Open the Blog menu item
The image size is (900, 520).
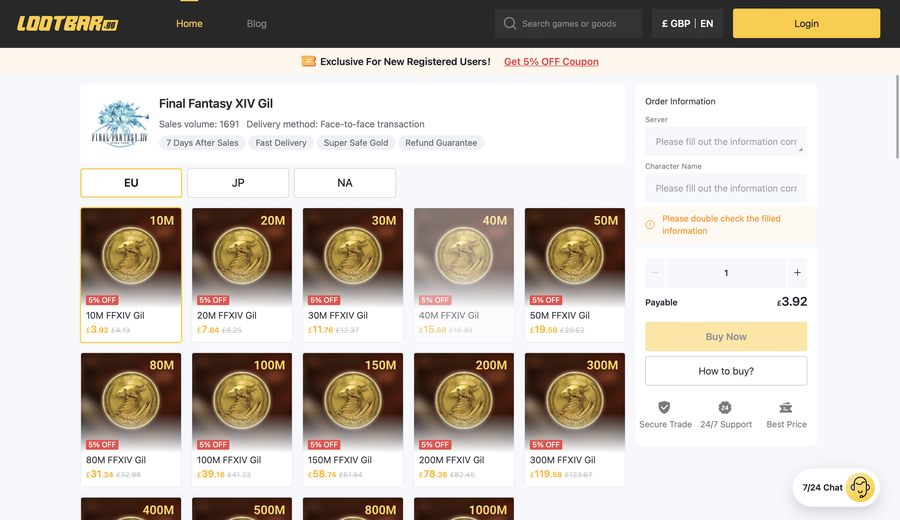coord(257,24)
